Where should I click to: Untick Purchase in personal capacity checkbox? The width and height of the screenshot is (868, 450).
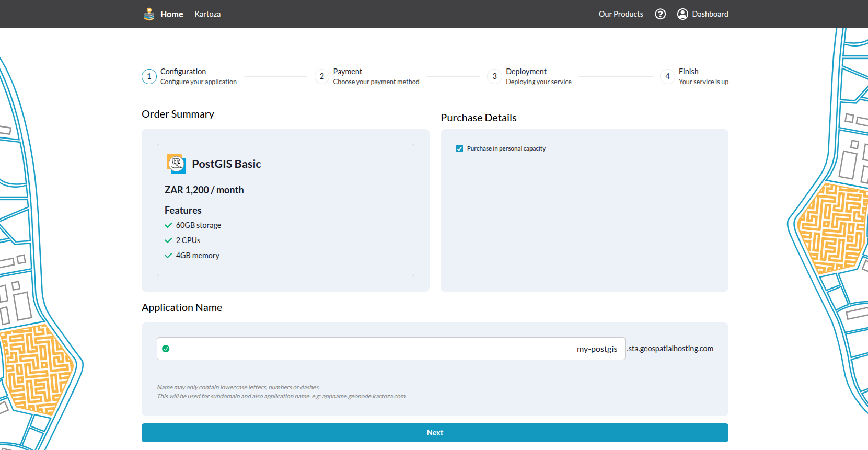(459, 148)
